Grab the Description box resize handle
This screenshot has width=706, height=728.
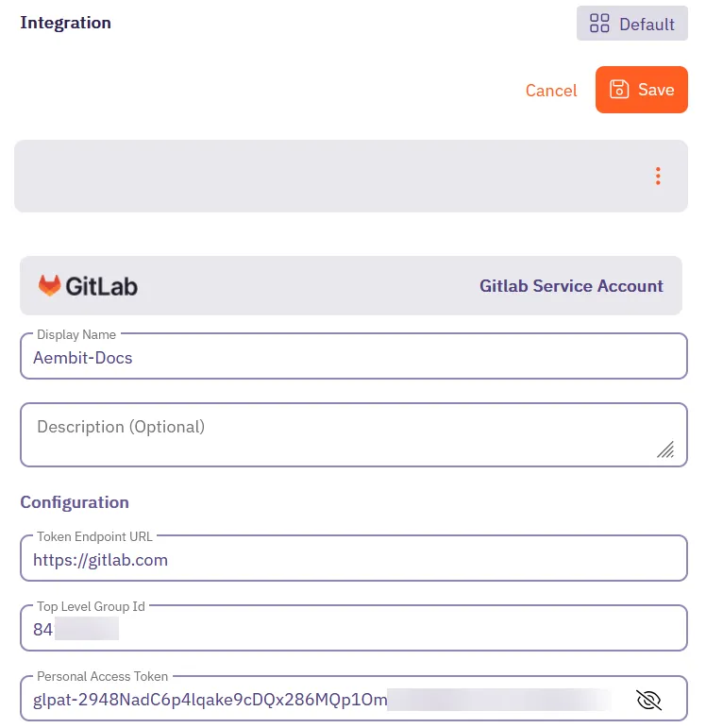[665, 450]
